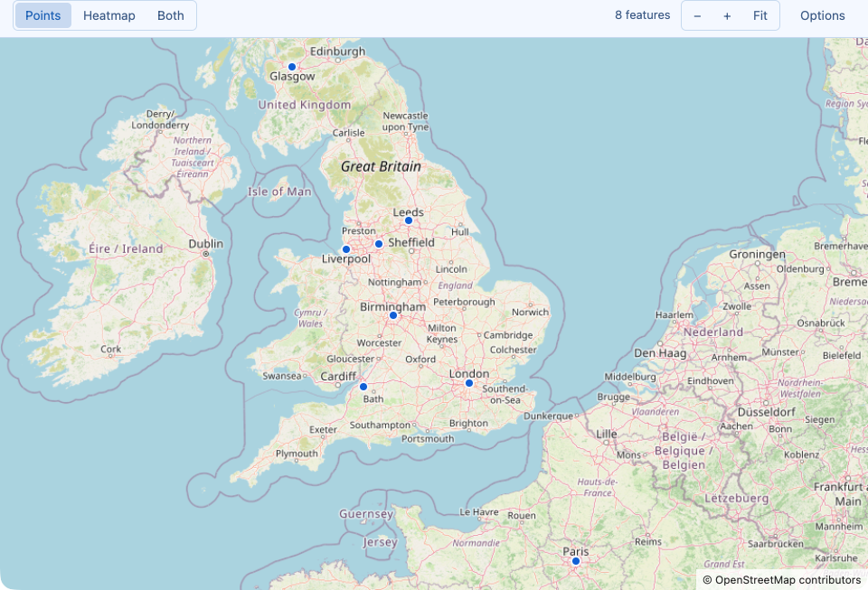
Task: Select the blue point at Paris
Action: coord(576,561)
